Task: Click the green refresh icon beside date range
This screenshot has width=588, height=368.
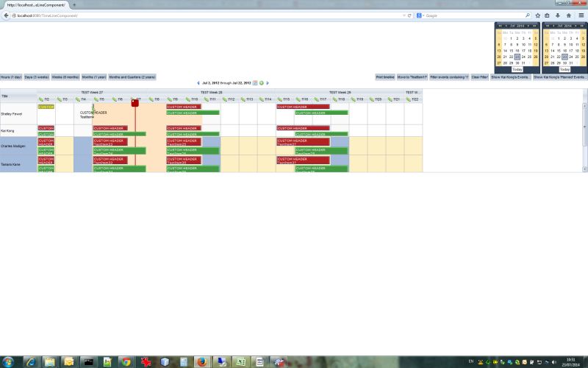Action: tap(261, 83)
